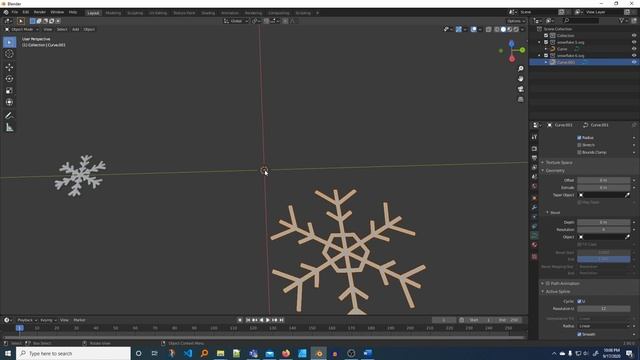The width and height of the screenshot is (640, 360).
Task: Hide the Collection via eye icon
Action: click(634, 36)
